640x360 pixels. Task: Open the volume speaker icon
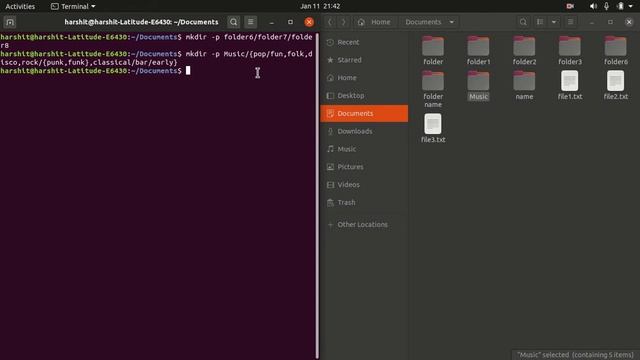[593, 6]
